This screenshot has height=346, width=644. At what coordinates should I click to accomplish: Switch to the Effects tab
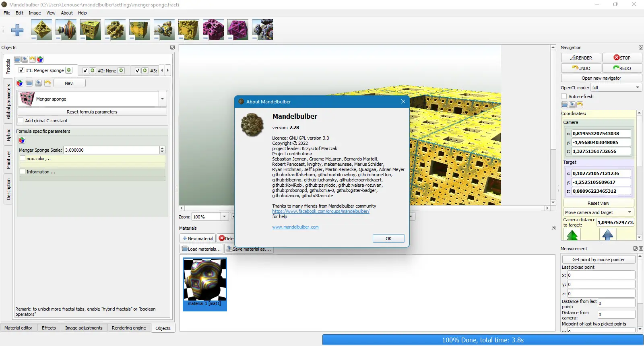tap(49, 328)
